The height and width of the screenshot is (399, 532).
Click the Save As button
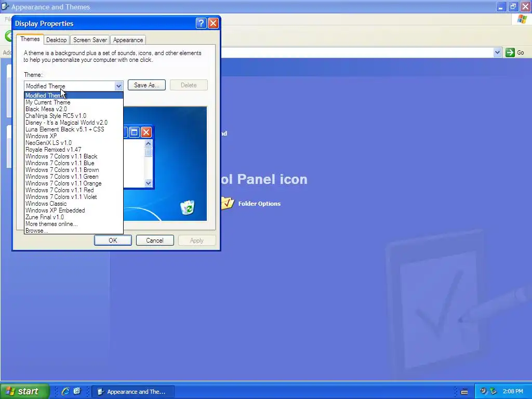click(x=147, y=85)
